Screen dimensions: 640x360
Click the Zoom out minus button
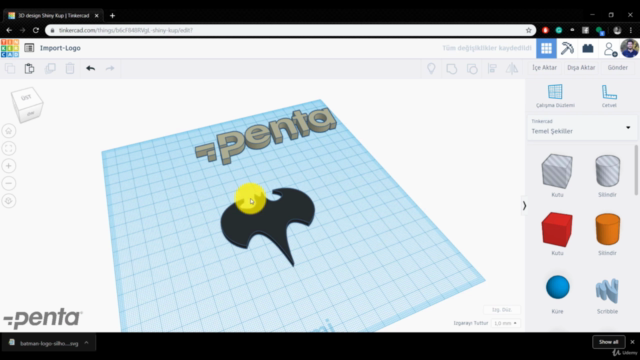point(9,183)
